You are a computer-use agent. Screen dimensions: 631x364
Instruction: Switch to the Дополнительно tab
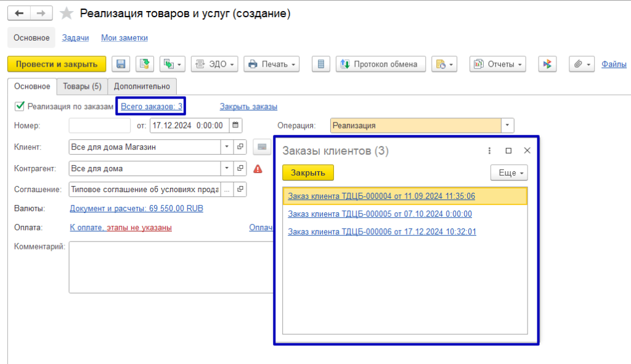pos(142,86)
